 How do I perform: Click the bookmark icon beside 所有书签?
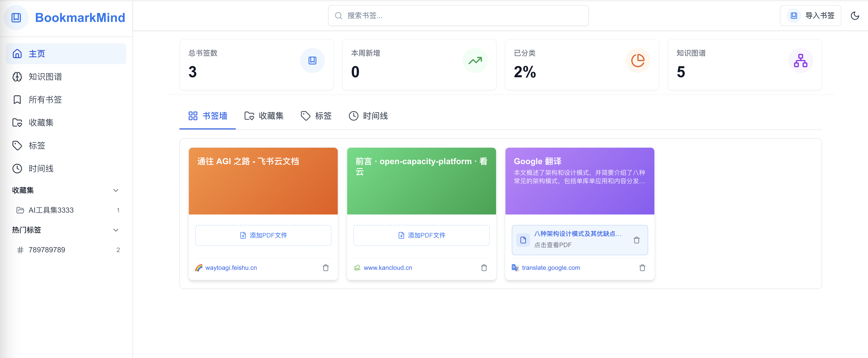17,99
